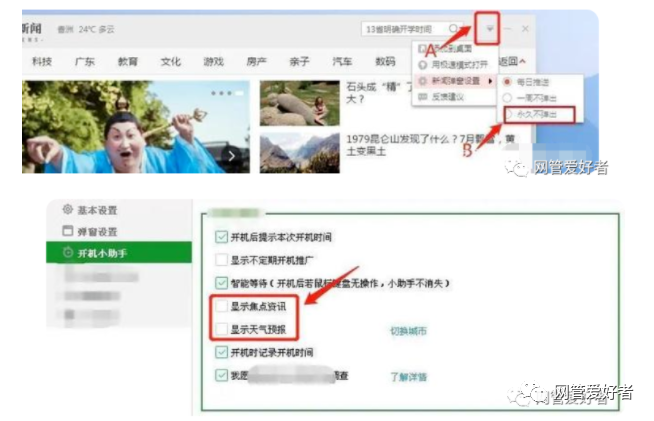Open the banner image of man in blue robe
The height and width of the screenshot is (421, 654).
tap(136, 127)
